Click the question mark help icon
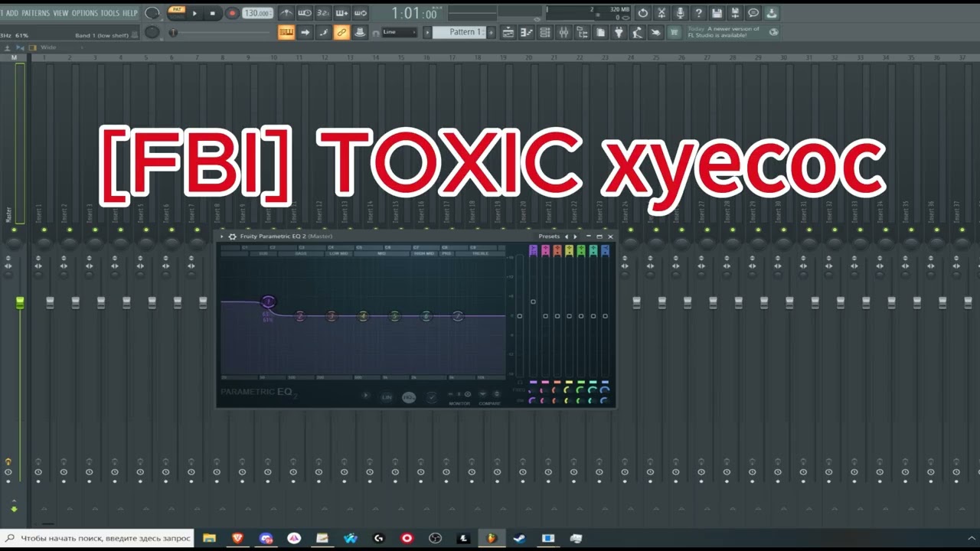The height and width of the screenshot is (551, 980). point(698,13)
